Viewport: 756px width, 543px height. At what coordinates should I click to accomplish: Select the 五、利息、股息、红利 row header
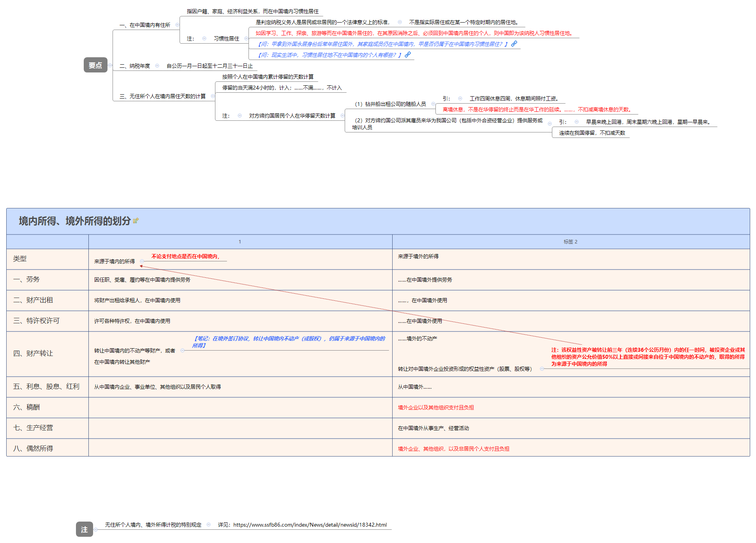(46, 386)
